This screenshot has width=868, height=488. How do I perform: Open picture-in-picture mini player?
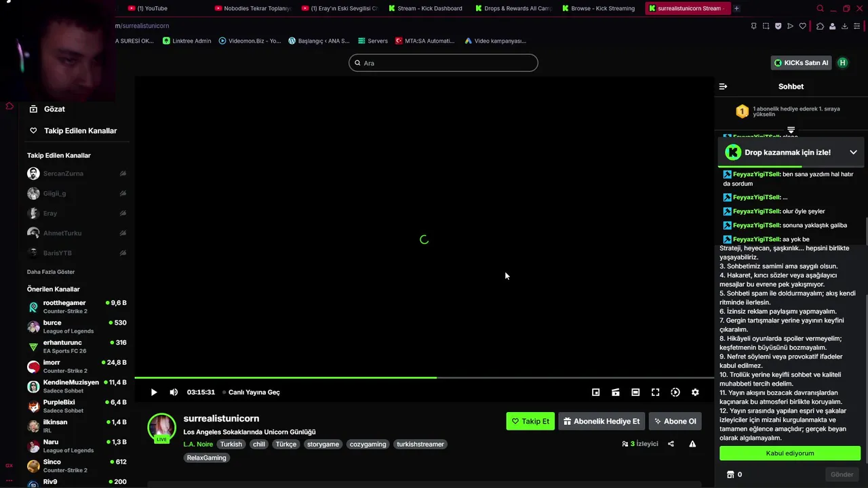click(595, 392)
